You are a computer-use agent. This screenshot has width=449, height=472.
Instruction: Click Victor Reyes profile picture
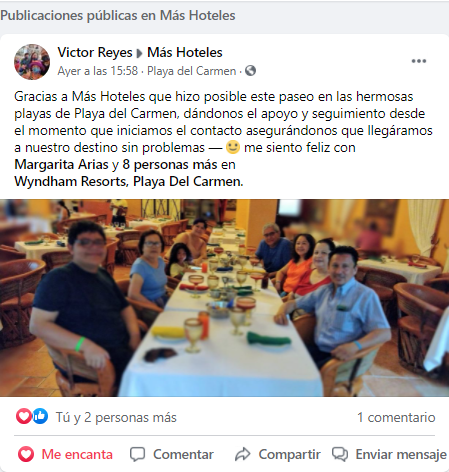pyautogui.click(x=32, y=62)
